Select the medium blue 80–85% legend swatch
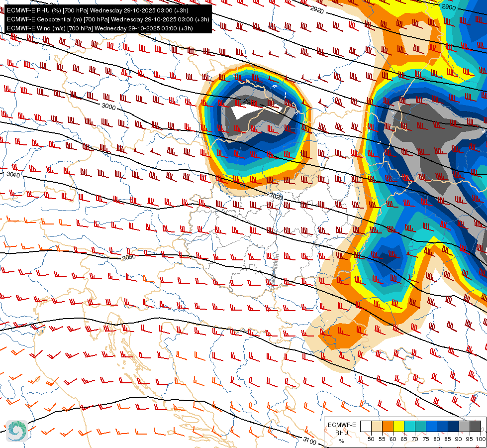The height and width of the screenshot is (448, 487). point(442,427)
